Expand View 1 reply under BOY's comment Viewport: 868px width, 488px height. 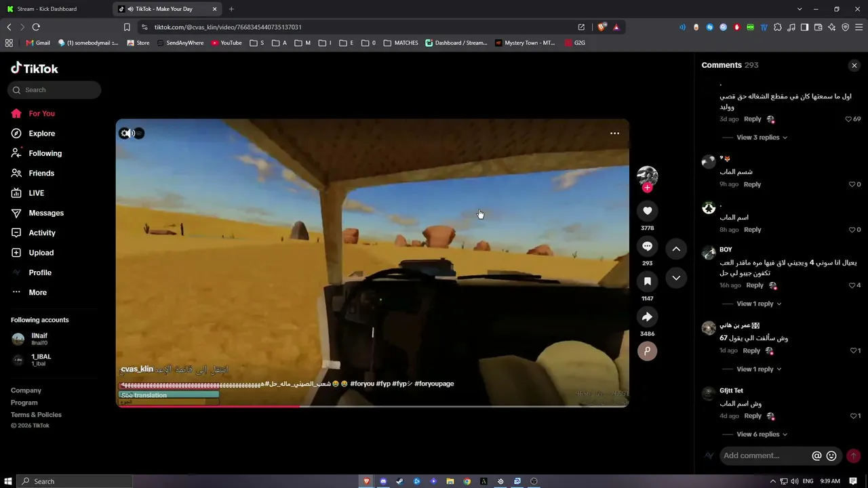tap(759, 304)
